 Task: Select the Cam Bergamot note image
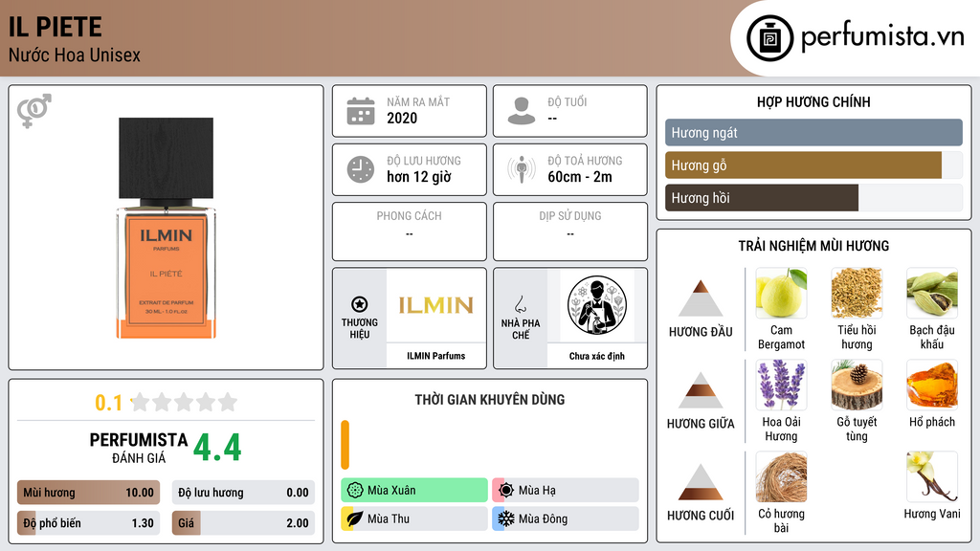(x=781, y=293)
